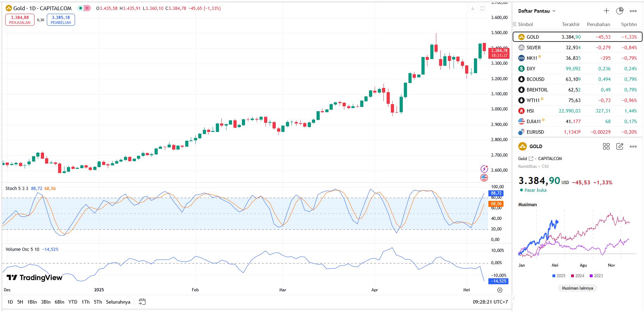Click the PEMBELIAN buy price button
This screenshot has height=311, width=644.
pyautogui.click(x=61, y=20)
